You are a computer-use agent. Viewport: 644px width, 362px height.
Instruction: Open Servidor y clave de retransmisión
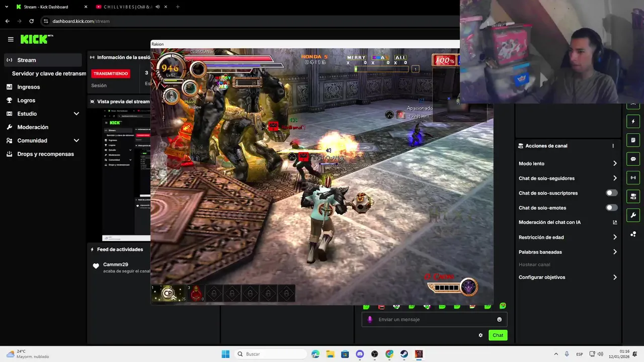tap(49, 73)
